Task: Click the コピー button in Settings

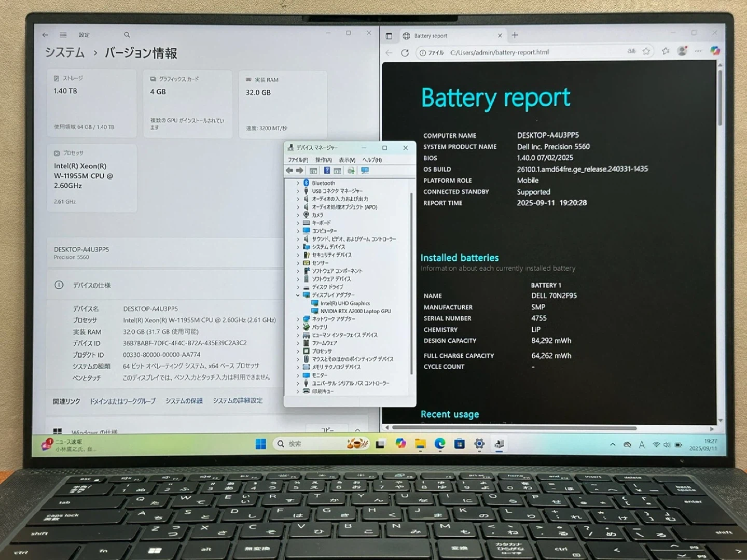Action: click(x=328, y=430)
